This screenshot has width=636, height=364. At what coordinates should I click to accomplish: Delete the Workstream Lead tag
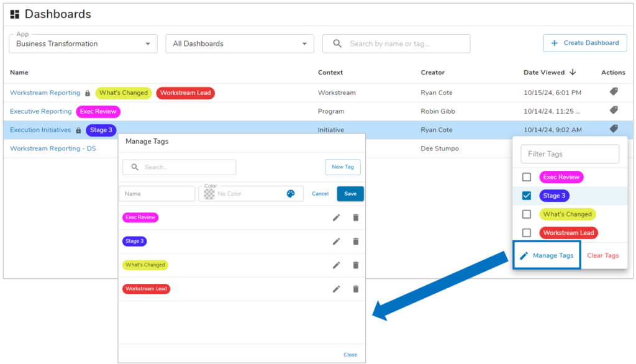click(356, 289)
